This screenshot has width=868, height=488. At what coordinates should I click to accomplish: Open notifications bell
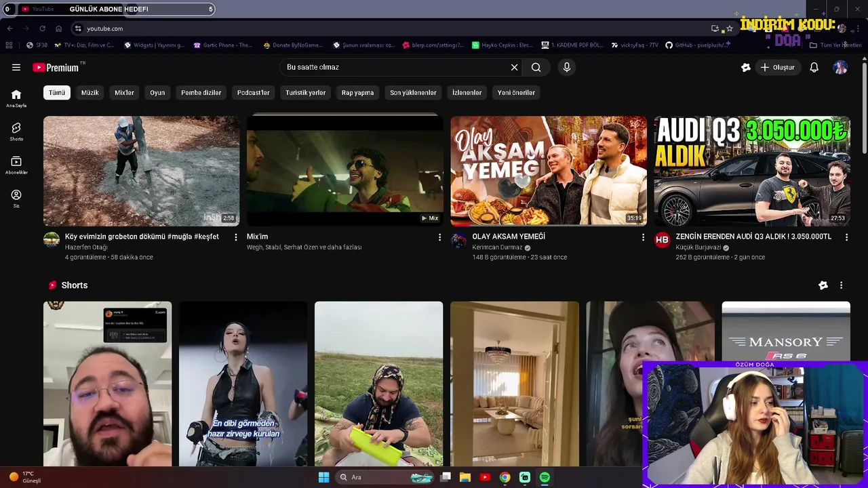814,67
